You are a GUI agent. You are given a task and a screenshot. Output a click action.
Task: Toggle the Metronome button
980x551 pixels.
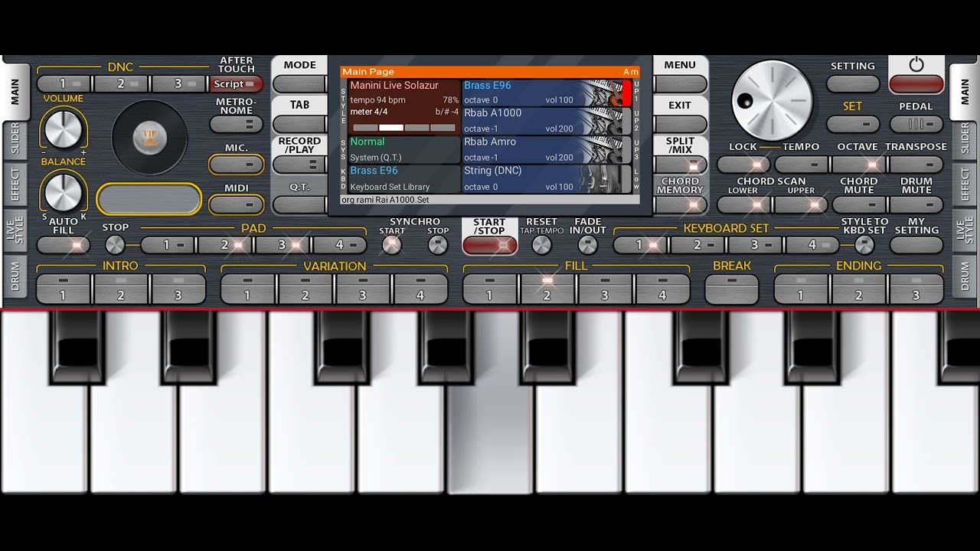[236, 124]
